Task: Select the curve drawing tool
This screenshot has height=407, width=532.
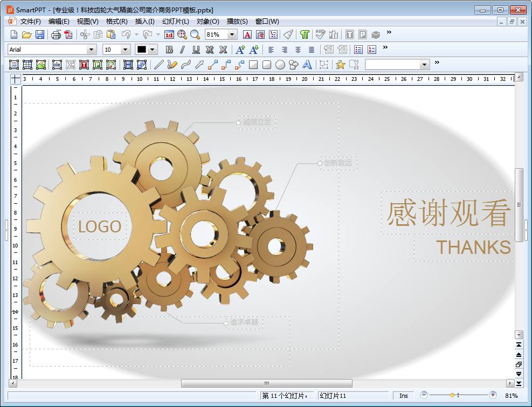Action: pyautogui.click(x=185, y=65)
